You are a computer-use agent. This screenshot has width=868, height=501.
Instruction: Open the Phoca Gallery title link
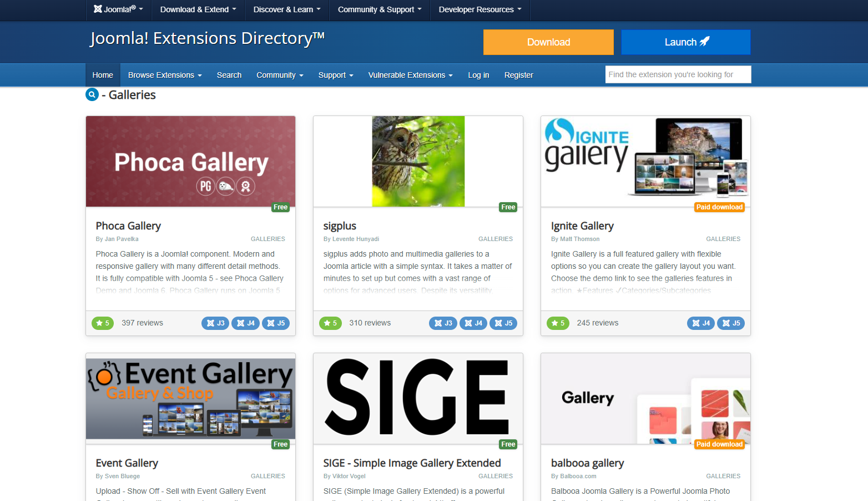pyautogui.click(x=128, y=226)
